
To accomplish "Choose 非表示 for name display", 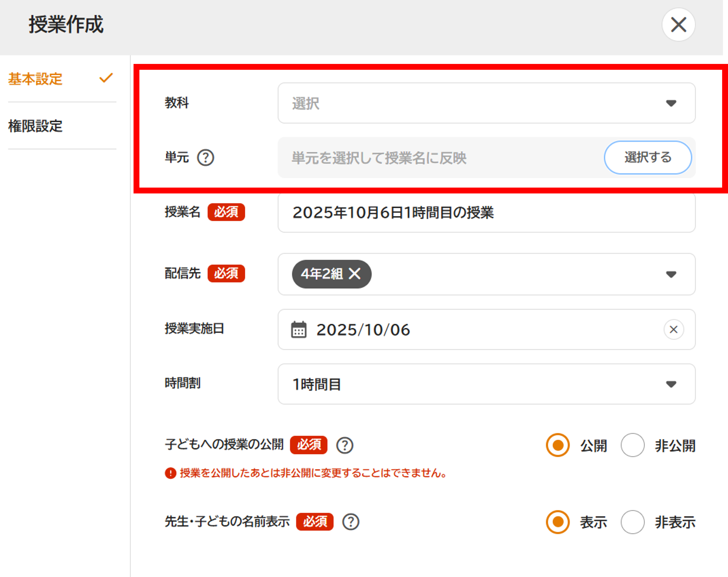I will (632, 522).
